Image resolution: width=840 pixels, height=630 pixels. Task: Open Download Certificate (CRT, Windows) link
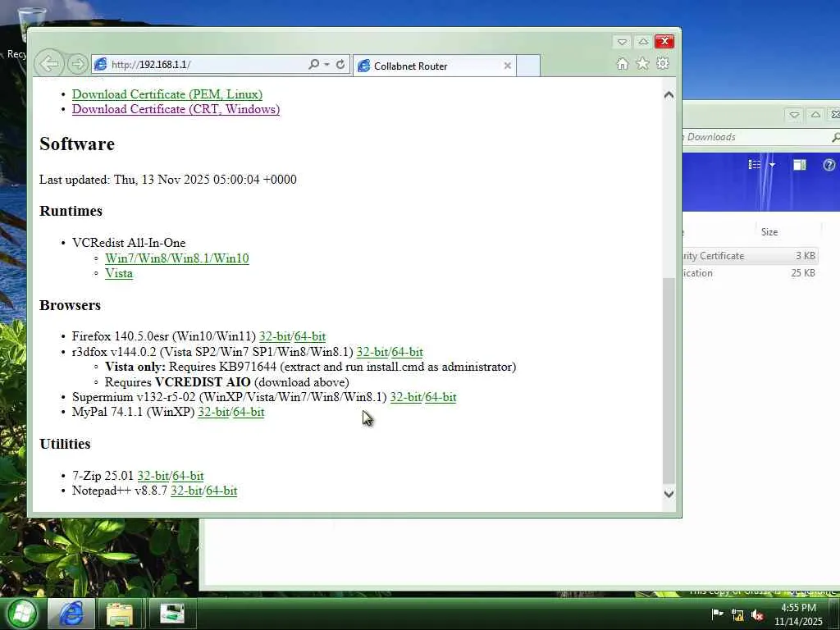click(x=176, y=109)
